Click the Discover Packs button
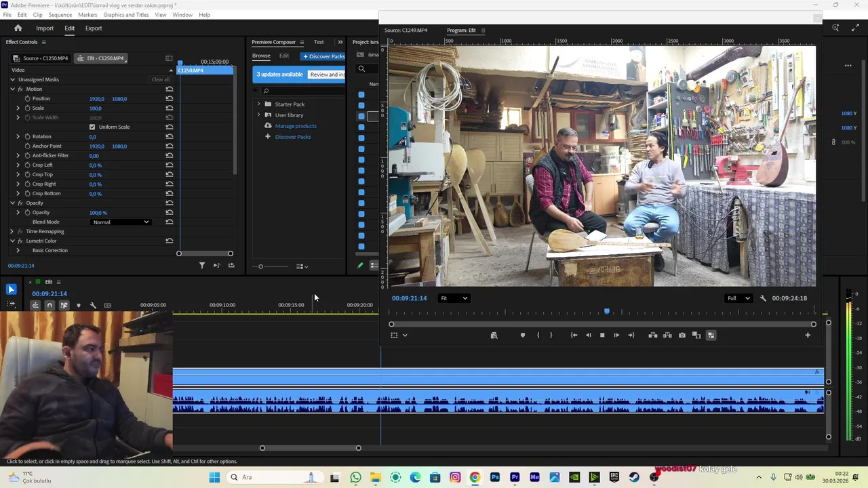Image resolution: width=868 pixels, height=488 pixels. click(323, 56)
